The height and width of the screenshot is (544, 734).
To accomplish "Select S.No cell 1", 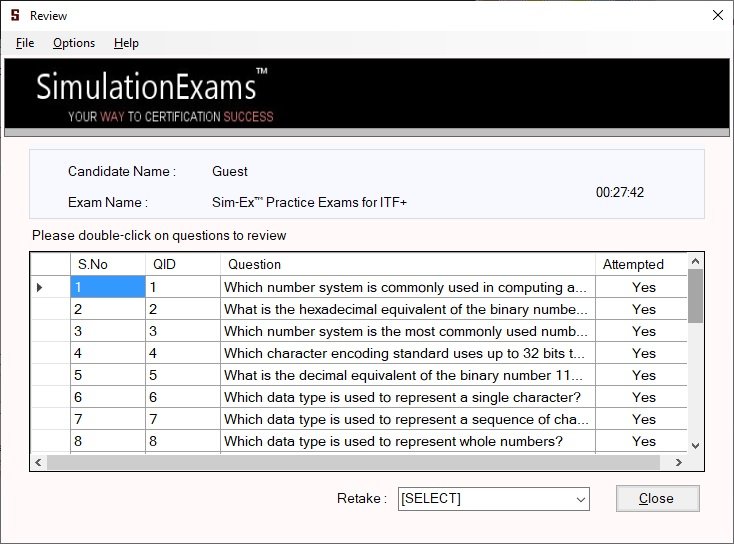I will pyautogui.click(x=108, y=287).
